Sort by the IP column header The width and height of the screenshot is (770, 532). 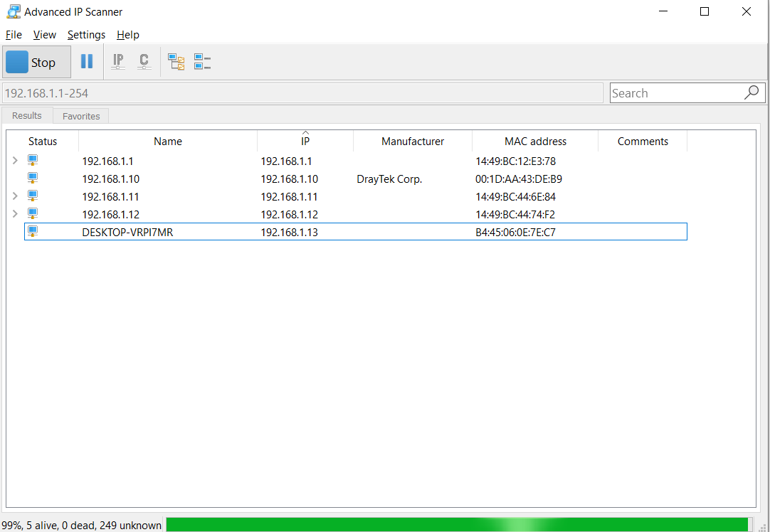[x=305, y=142]
